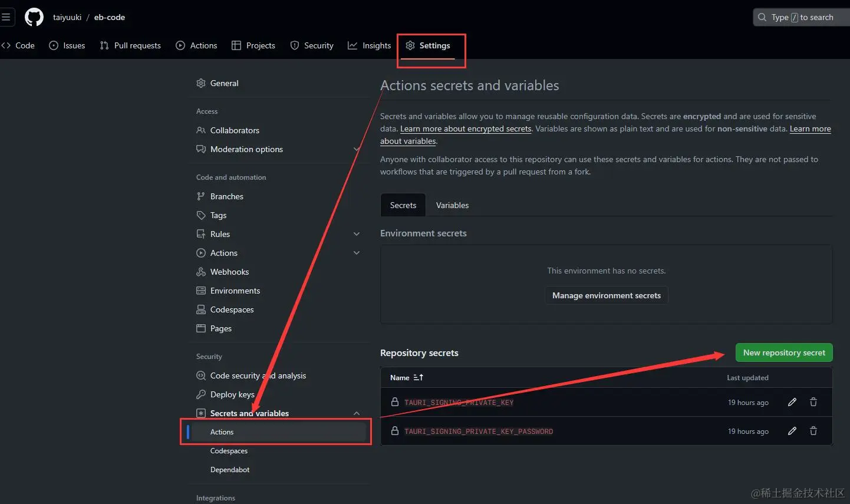
Task: Open the hamburger navigation menu
Action: click(x=6, y=17)
